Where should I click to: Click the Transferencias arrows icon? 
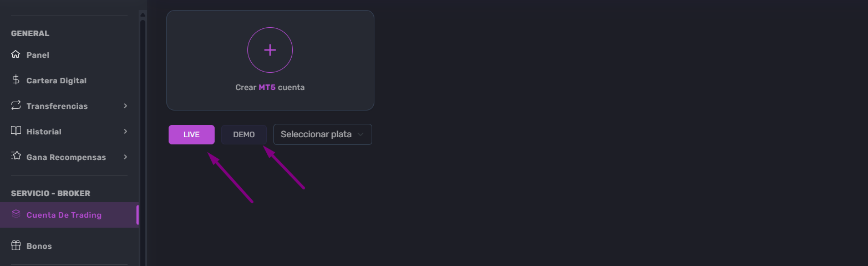coord(16,106)
